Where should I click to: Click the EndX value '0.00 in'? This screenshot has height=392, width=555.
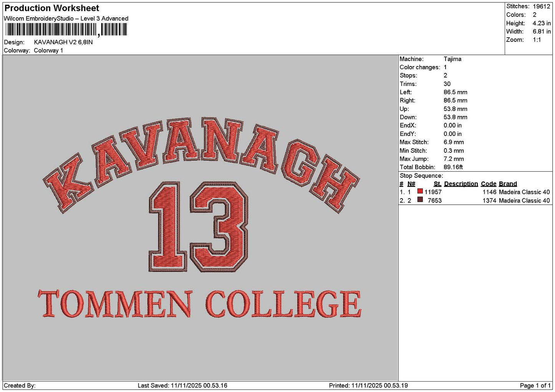pyautogui.click(x=453, y=126)
